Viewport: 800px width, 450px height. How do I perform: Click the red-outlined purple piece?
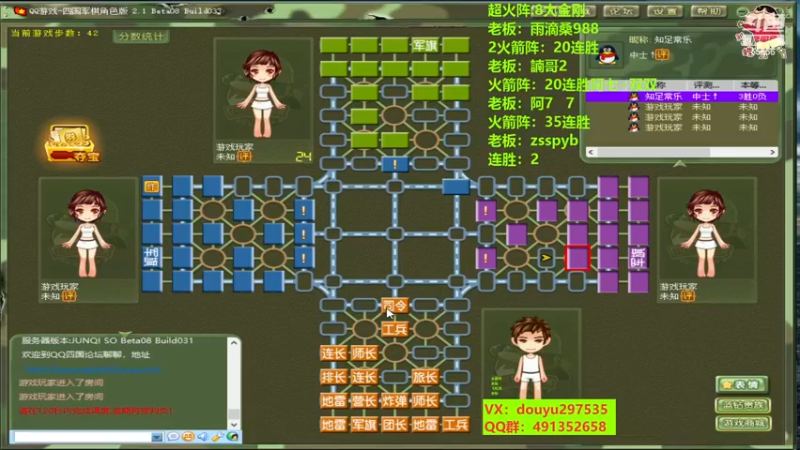coord(577,257)
